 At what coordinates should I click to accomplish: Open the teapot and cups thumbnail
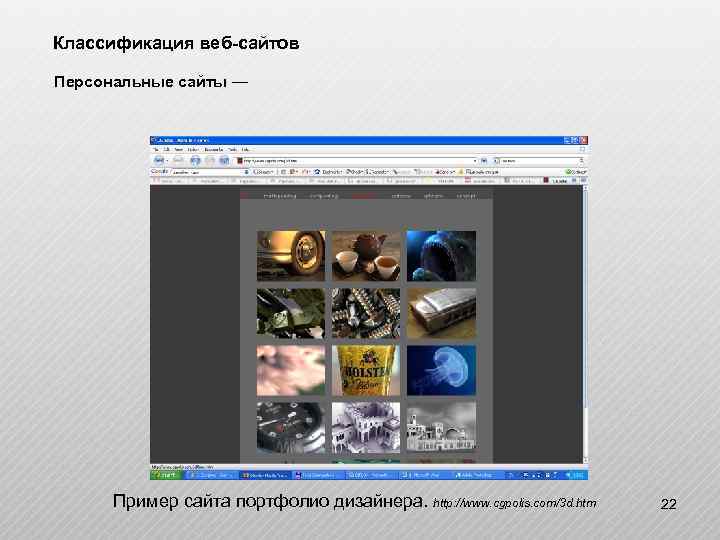coord(366,256)
